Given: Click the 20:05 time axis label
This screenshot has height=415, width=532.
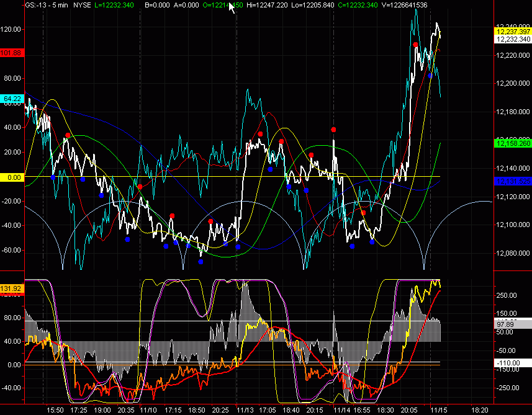Looking at the screenshot, I should pyautogui.click(x=409, y=410).
